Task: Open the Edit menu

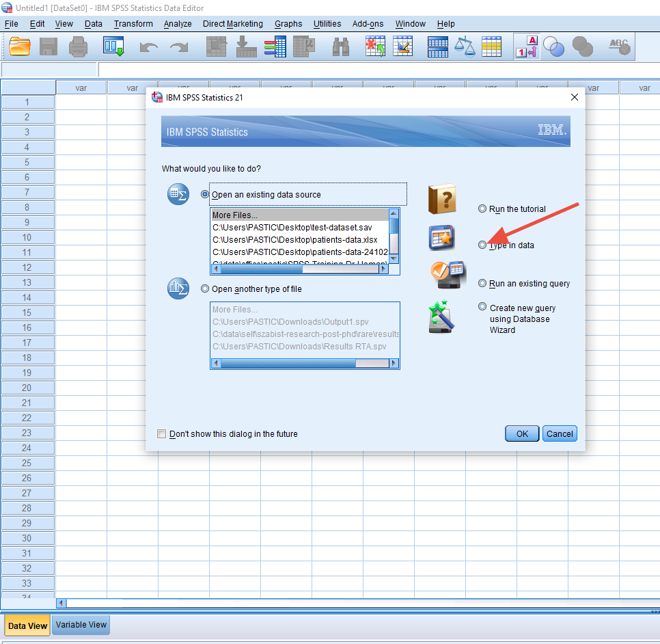Action: pyautogui.click(x=37, y=24)
